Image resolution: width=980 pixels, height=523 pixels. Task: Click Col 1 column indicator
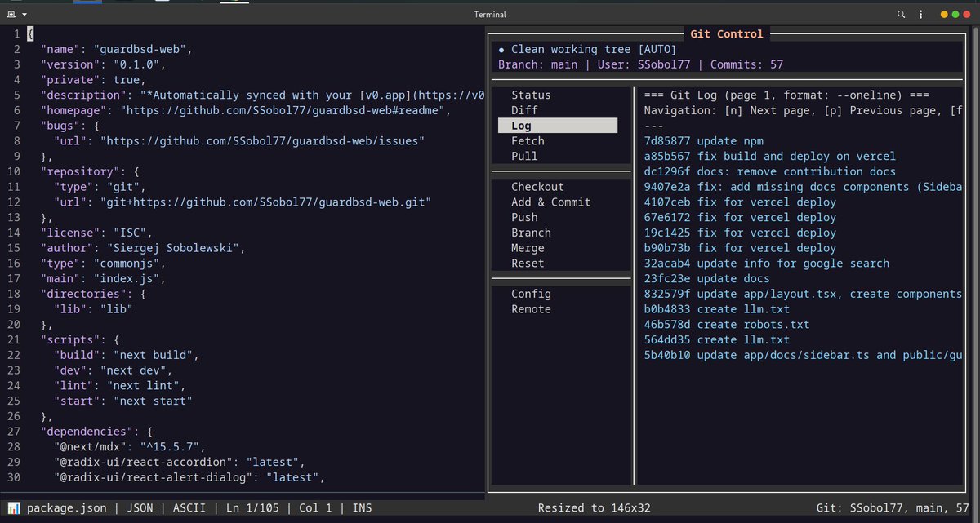pos(315,508)
